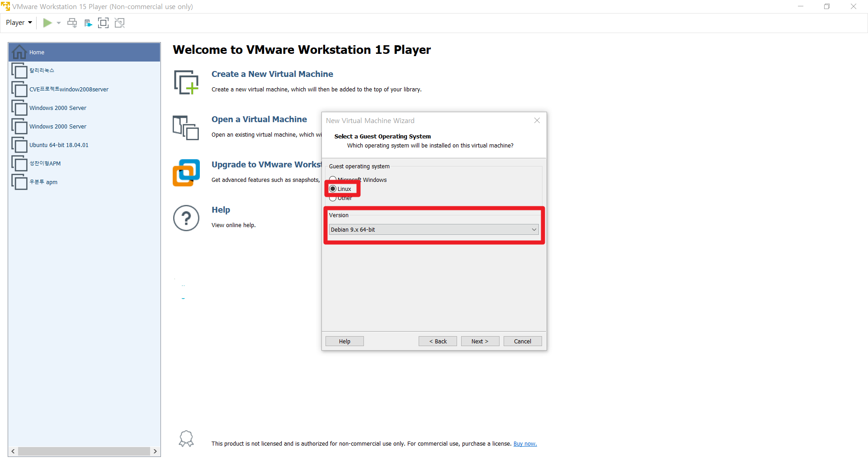Viewport: 868px width, 466px height.
Task: Click Send Ctrl+Alt+Del toolbar icon
Action: 72,23
